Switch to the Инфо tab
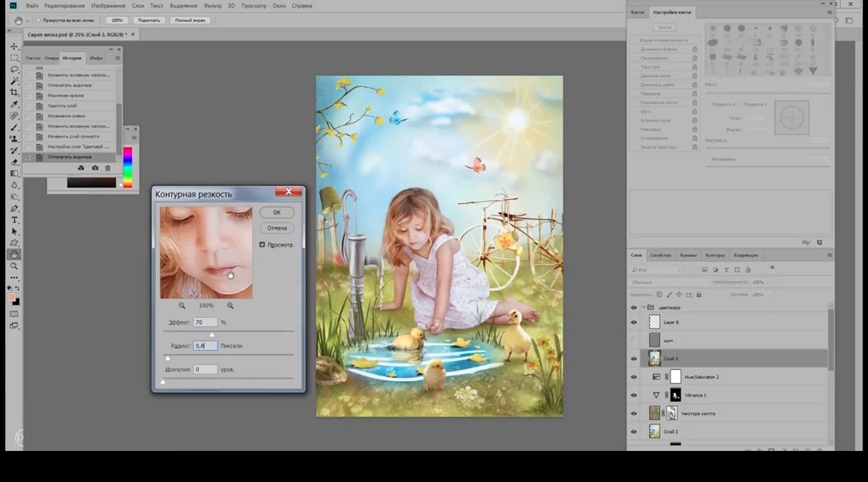The width and height of the screenshot is (868, 482). coord(96,58)
